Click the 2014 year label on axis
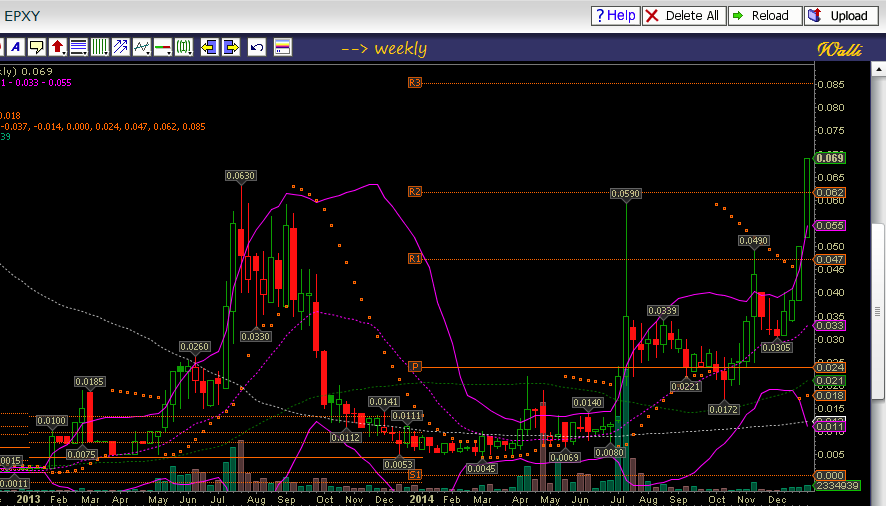This screenshot has width=886, height=506. (422, 499)
